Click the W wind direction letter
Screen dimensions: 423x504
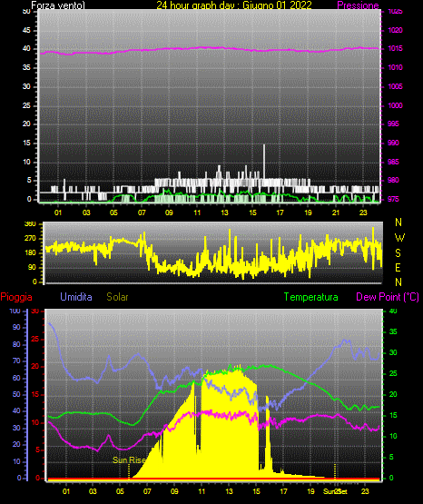click(x=399, y=238)
